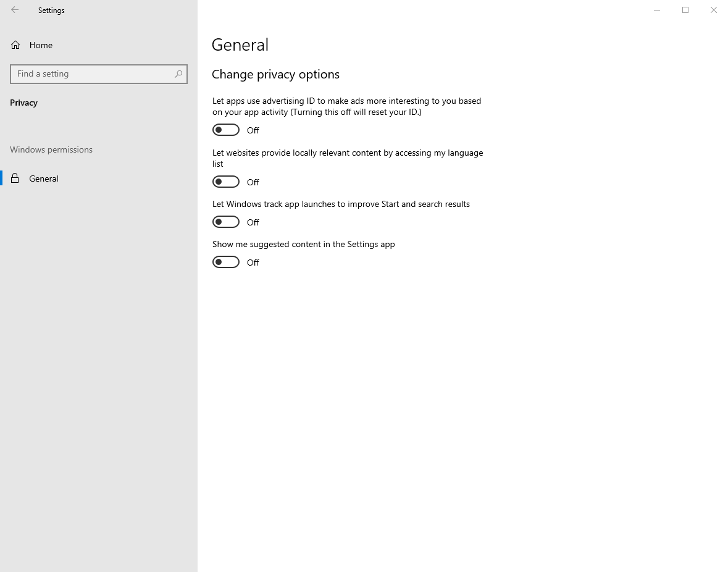Viewport: 728px width, 572px height.
Task: Click the magnifier icon in search box
Action: click(x=178, y=74)
